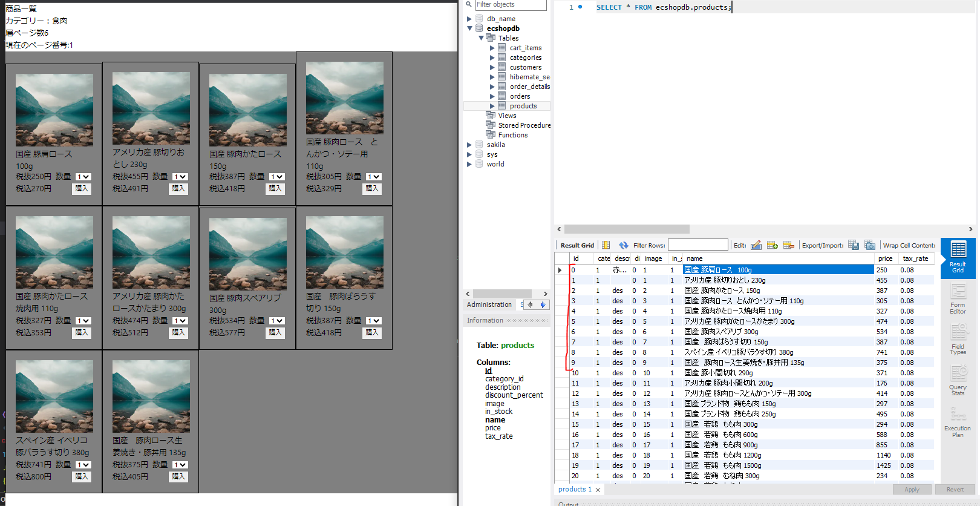The height and width of the screenshot is (506, 980).
Task: Click the world database icon
Action: click(x=479, y=164)
